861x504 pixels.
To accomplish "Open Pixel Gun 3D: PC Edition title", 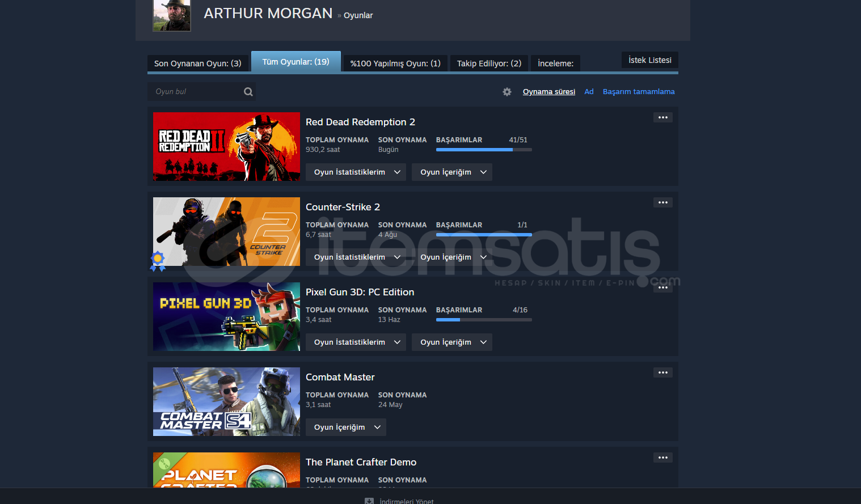I will pos(360,293).
